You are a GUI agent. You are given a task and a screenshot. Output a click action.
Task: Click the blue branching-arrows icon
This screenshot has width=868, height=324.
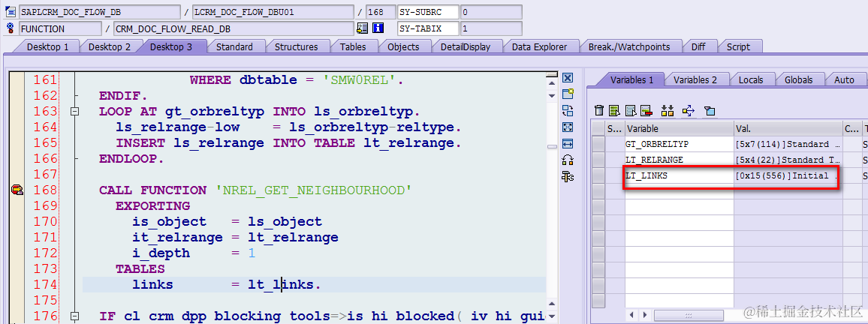pyautogui.click(x=688, y=110)
